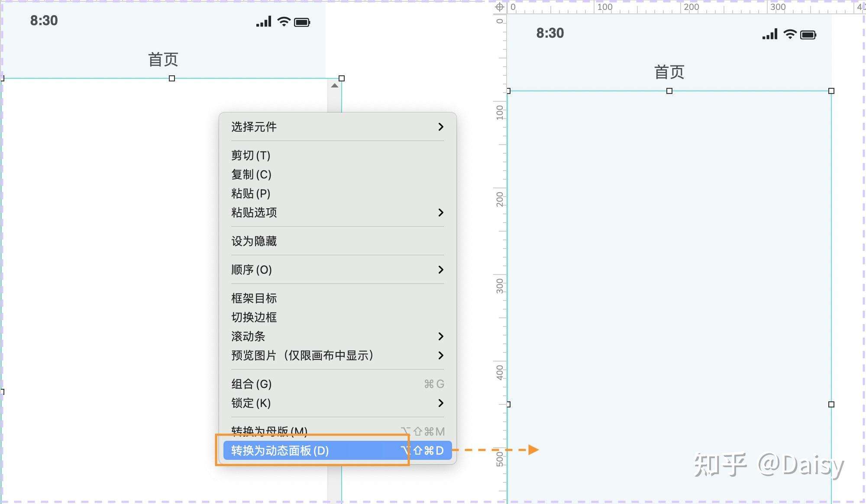Open the 顺序 (O) submenu

(337, 270)
